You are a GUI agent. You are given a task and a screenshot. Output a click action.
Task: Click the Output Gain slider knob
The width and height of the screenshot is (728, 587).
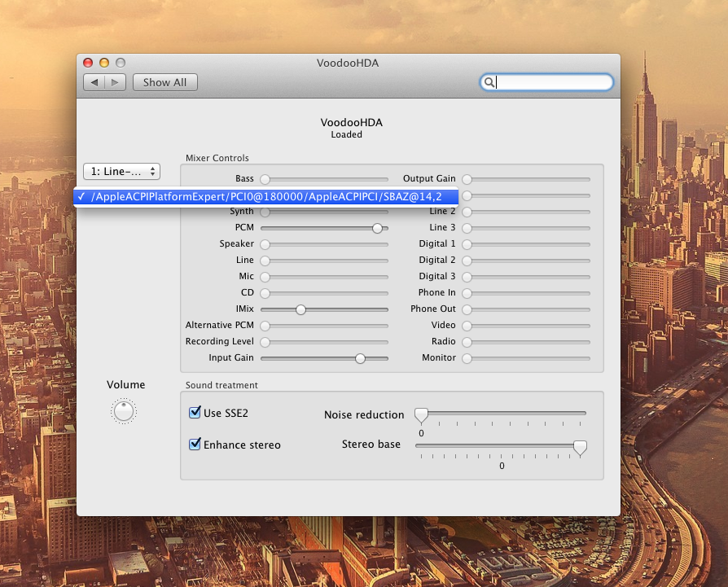(x=467, y=179)
